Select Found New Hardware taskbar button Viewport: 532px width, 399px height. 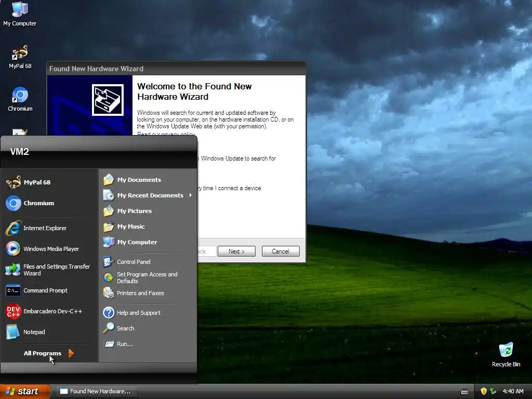tap(96, 391)
